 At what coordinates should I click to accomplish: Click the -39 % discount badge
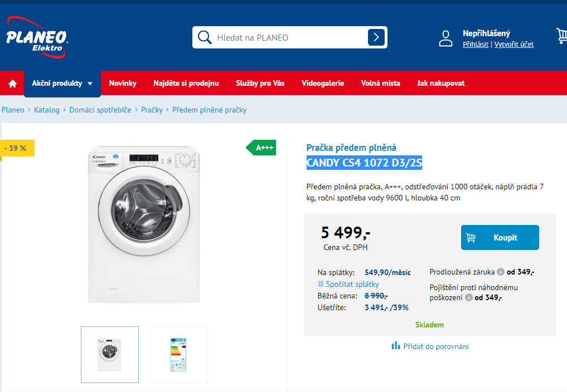(17, 148)
